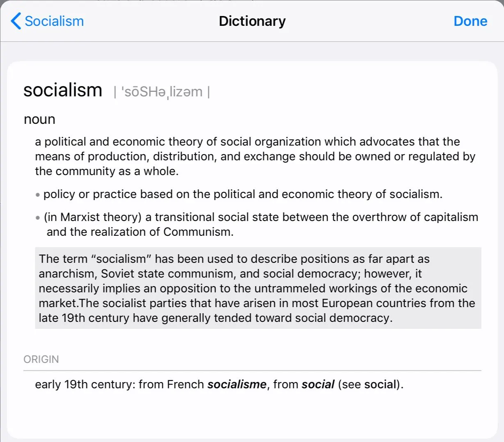This screenshot has height=442, width=504.
Task: Tap the back chevron arrow icon
Action: tap(16, 21)
